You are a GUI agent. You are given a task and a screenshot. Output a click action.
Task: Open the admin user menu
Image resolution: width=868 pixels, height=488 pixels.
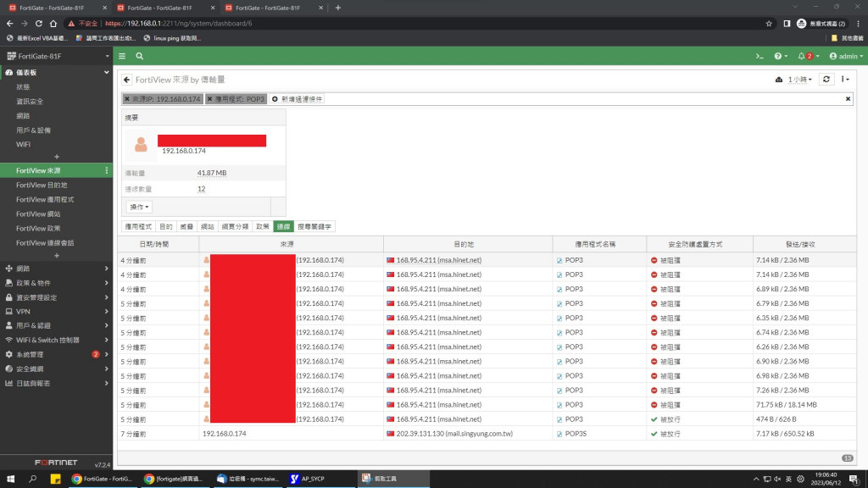(846, 56)
